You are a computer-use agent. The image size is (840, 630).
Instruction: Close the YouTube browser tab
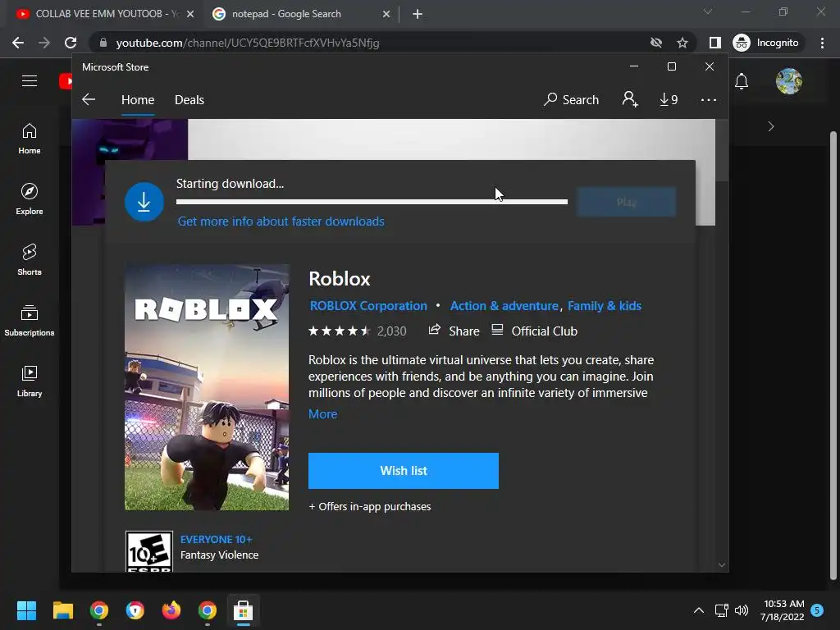click(190, 14)
